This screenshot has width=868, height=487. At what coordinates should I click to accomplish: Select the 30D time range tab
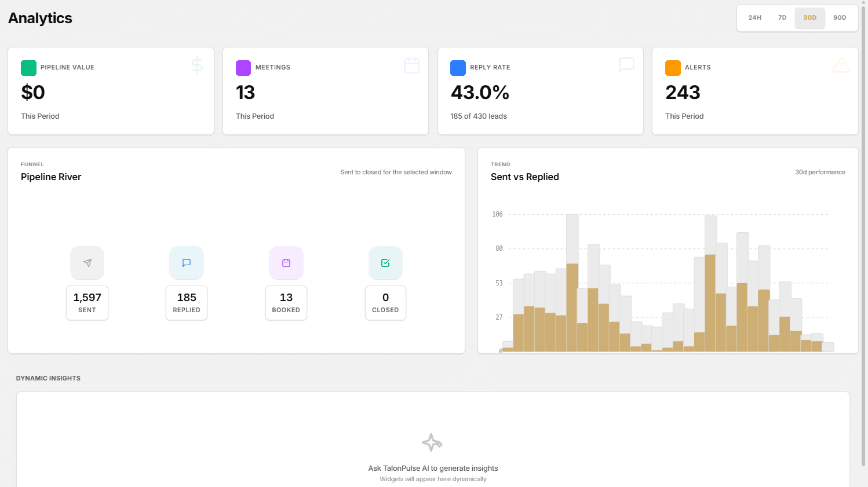tap(809, 18)
